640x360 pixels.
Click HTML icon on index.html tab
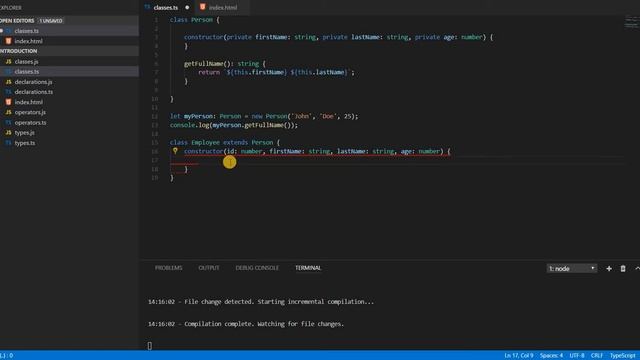[x=202, y=7]
